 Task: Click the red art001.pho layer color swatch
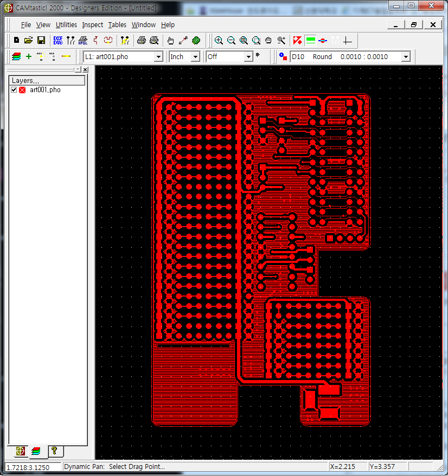[23, 90]
